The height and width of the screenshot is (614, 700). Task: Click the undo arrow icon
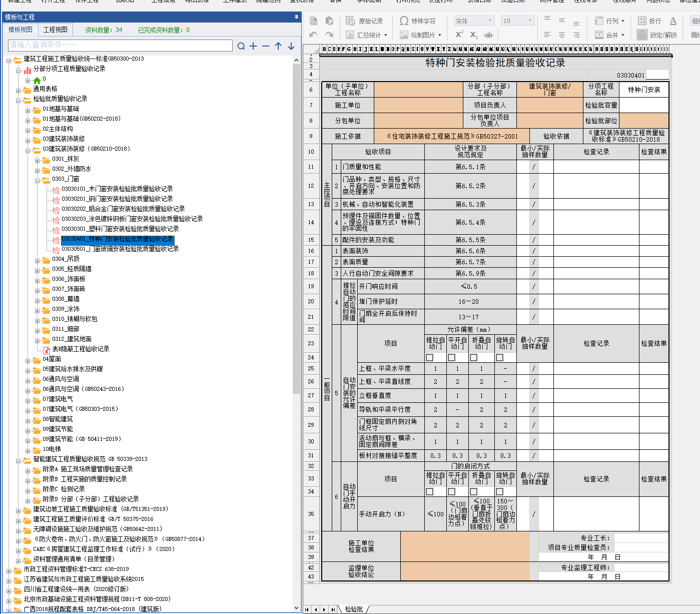314,35
